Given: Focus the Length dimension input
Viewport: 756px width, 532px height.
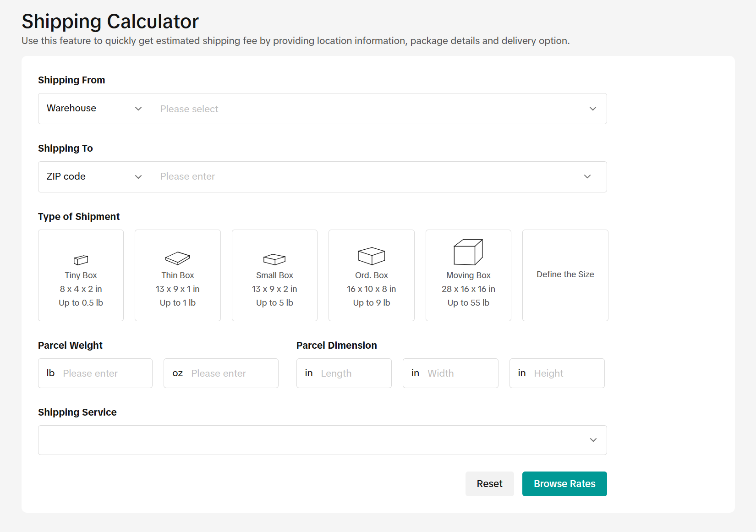Looking at the screenshot, I should [x=353, y=373].
